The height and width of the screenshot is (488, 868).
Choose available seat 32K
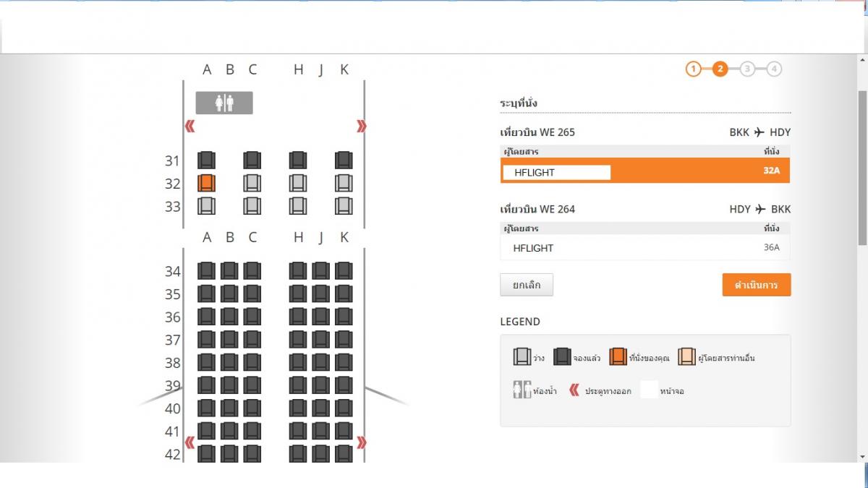[x=344, y=184]
